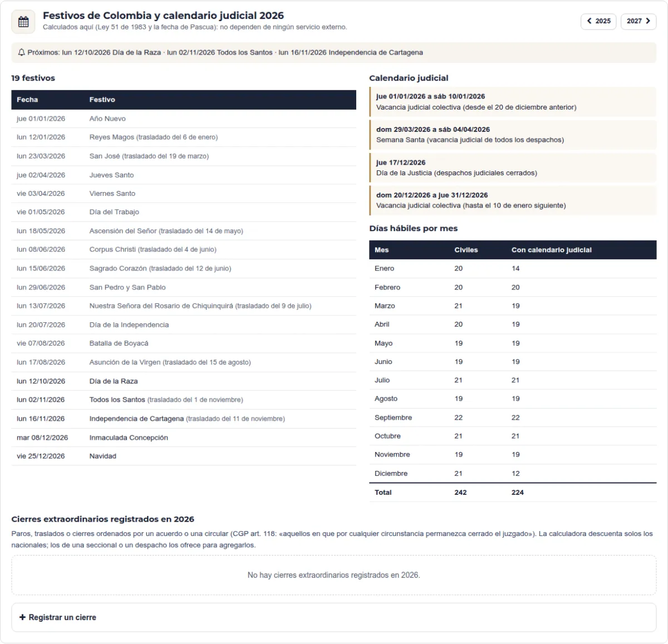Select the Civiles column header
The image size is (668, 644).
pyautogui.click(x=466, y=250)
